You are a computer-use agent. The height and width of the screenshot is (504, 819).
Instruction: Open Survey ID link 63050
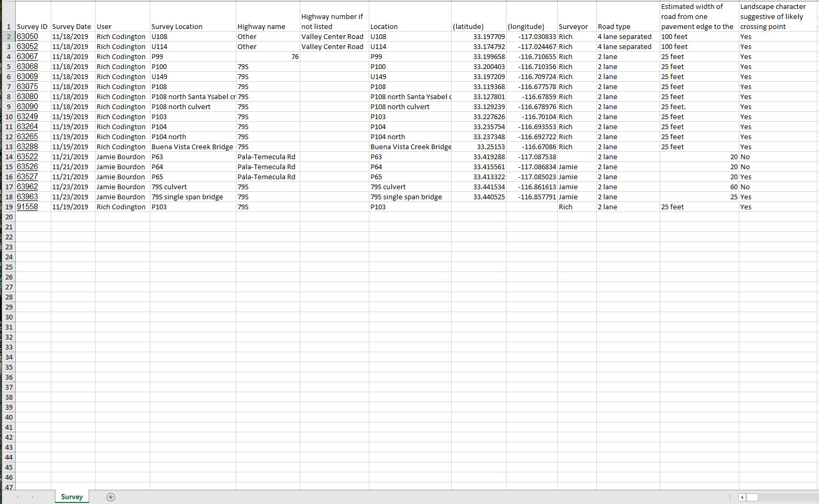pos(27,36)
